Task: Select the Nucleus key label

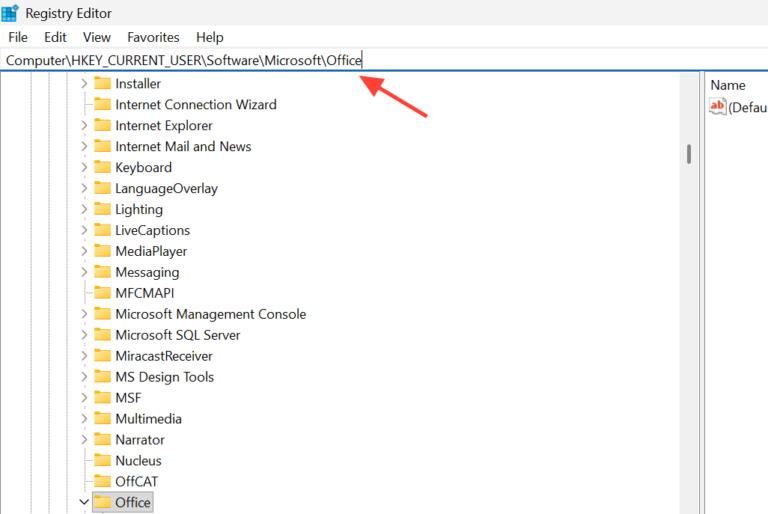Action: (x=139, y=461)
